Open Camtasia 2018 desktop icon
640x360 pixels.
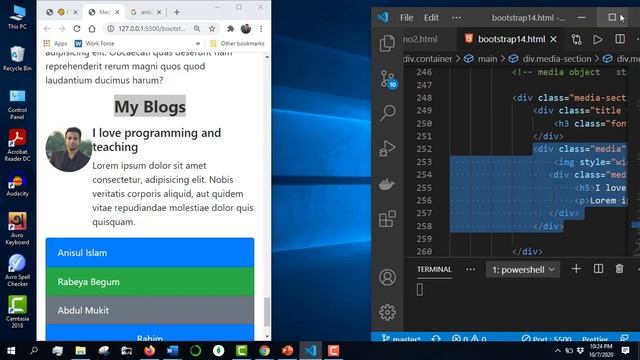pos(17,312)
